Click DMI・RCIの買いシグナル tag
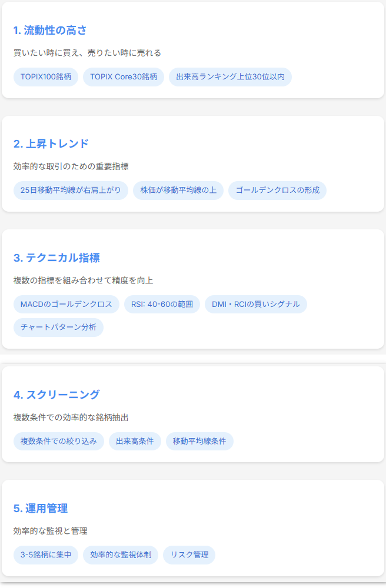This screenshot has width=386, height=588. tap(256, 304)
